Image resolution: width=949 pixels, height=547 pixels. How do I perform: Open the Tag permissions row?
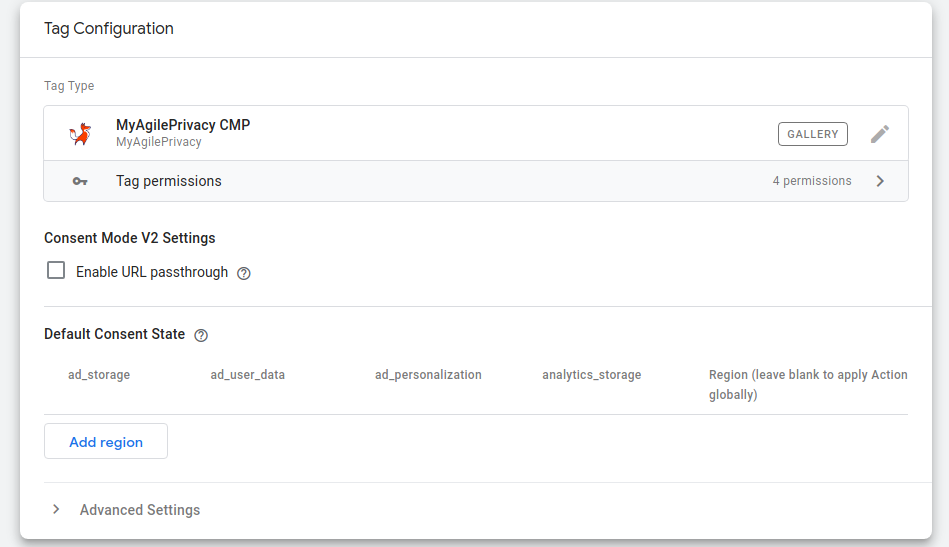(x=476, y=181)
